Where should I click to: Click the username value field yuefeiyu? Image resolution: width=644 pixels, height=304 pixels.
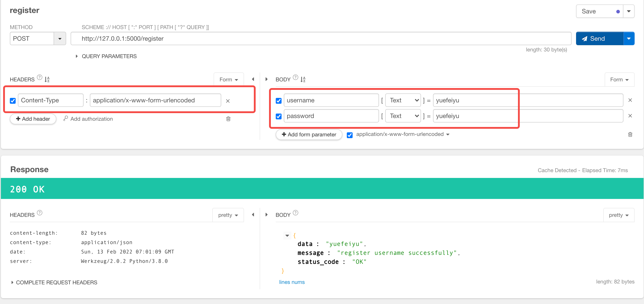coord(528,100)
